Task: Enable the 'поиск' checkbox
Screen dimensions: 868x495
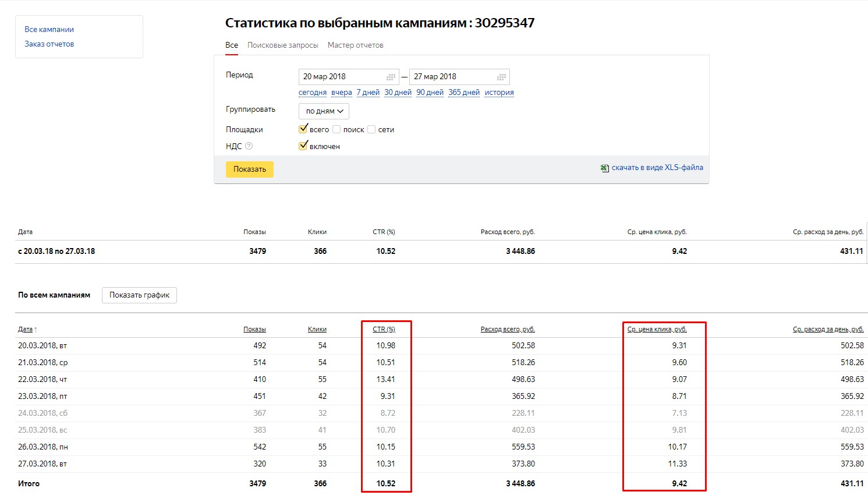Action: tap(336, 129)
